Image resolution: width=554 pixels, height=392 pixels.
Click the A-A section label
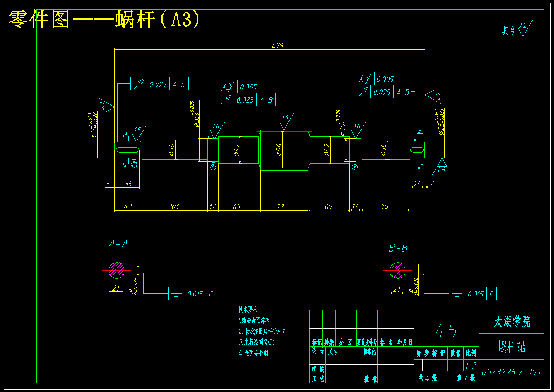tap(118, 244)
